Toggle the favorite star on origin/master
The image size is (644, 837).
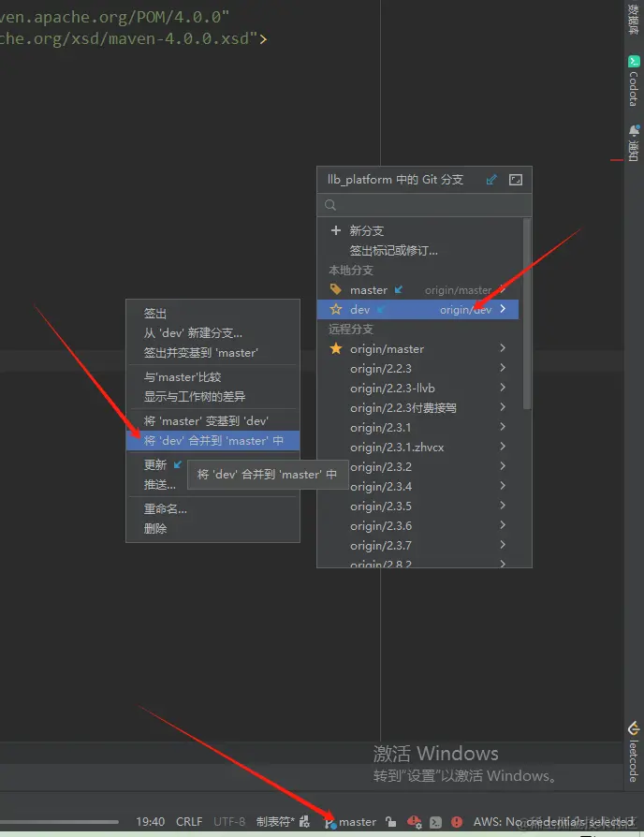point(336,348)
